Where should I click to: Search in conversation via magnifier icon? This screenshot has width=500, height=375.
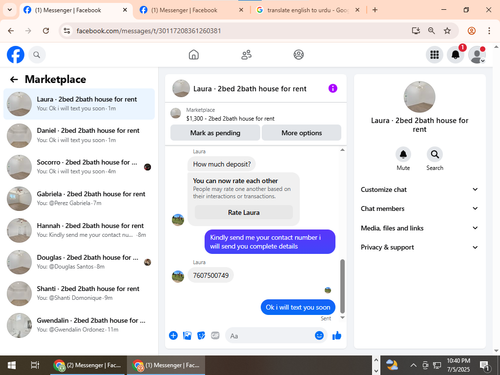click(435, 154)
